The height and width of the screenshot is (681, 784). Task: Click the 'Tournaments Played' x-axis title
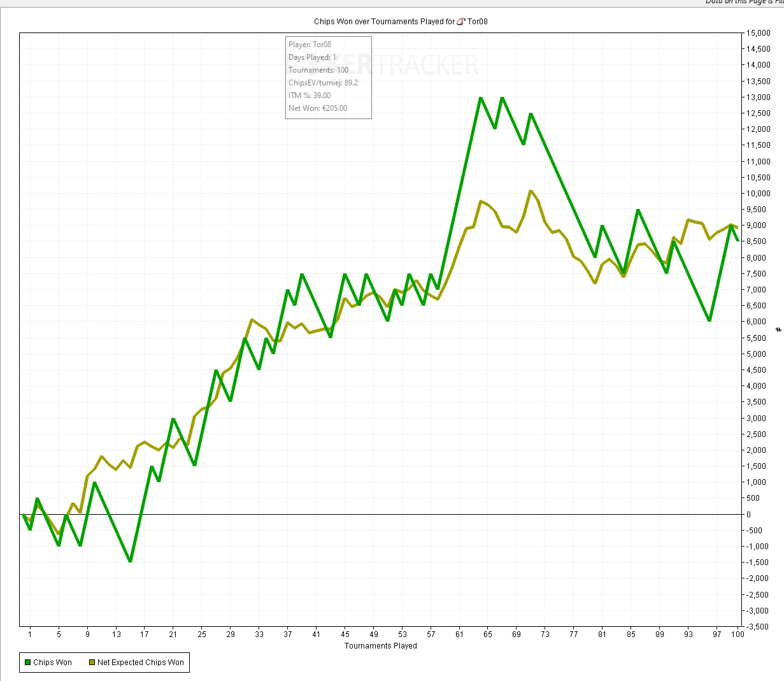tap(380, 646)
